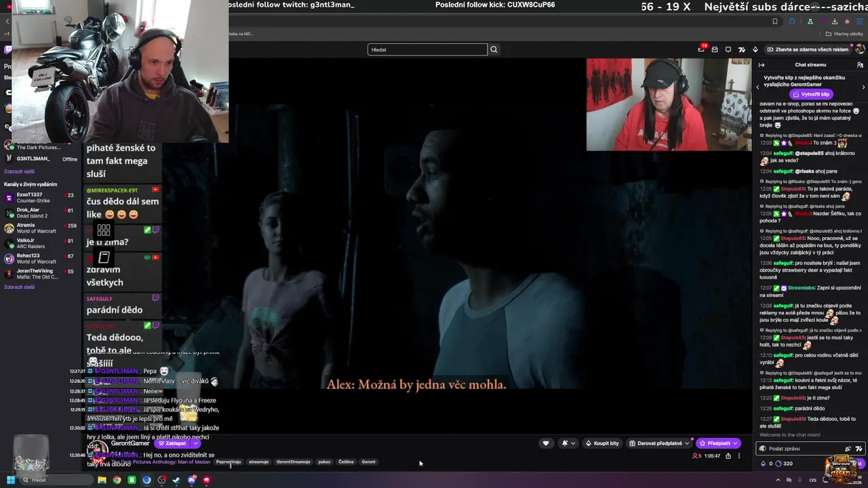Open the whispers envelope icon
The height and width of the screenshot is (488, 868).
pyautogui.click(x=715, y=49)
